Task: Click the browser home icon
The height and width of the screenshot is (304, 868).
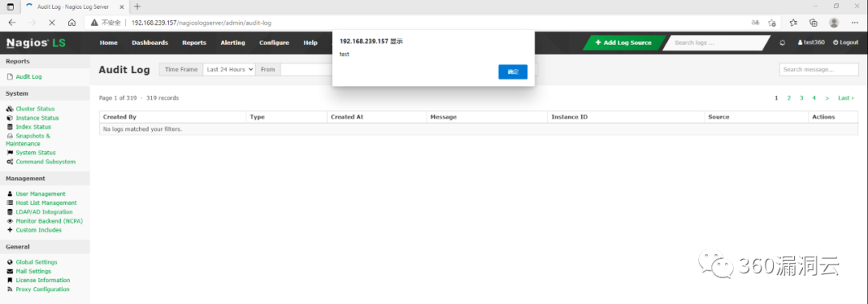Action: click(72, 23)
